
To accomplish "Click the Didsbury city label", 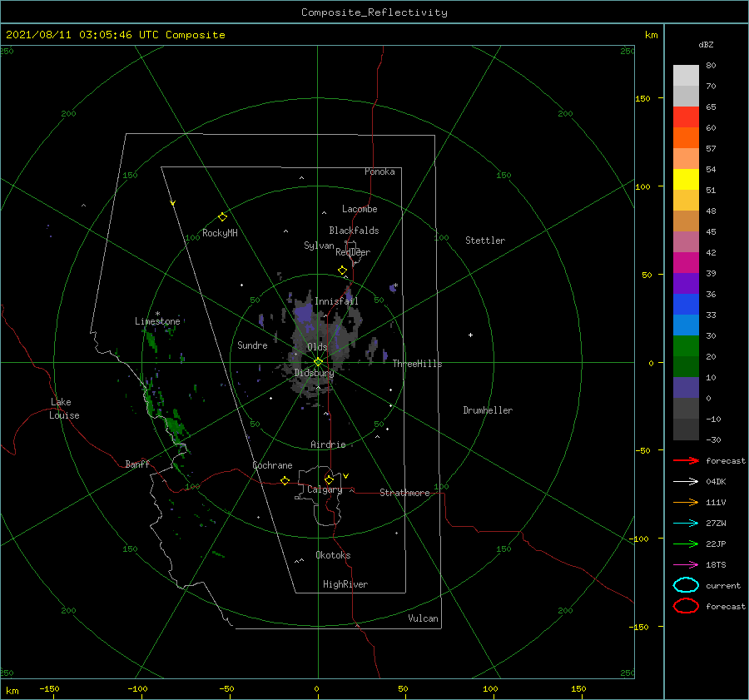I will tap(314, 373).
